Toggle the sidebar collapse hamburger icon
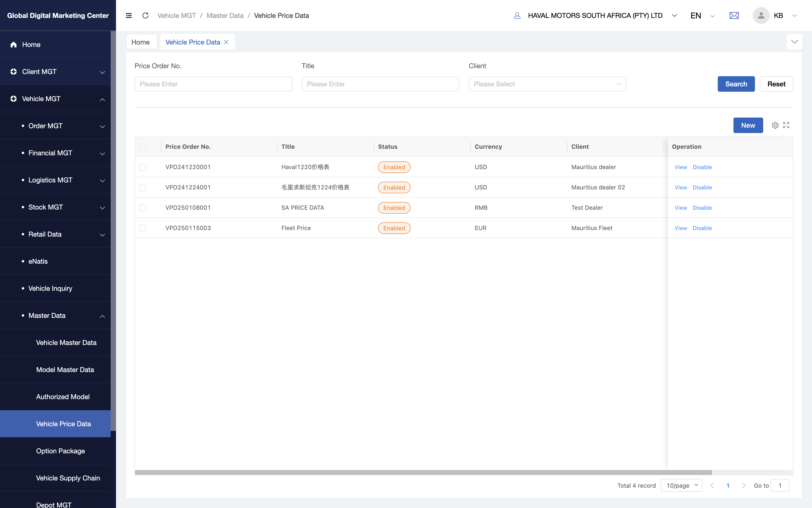 (x=129, y=15)
